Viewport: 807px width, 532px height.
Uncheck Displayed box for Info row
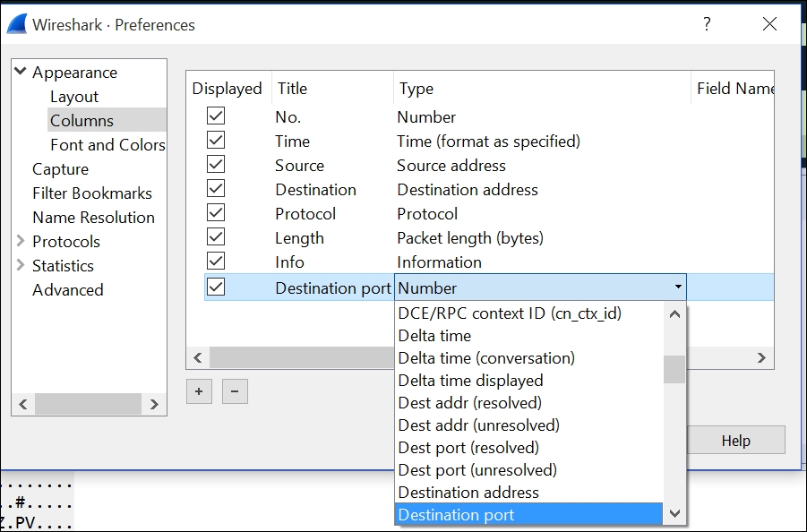216,261
